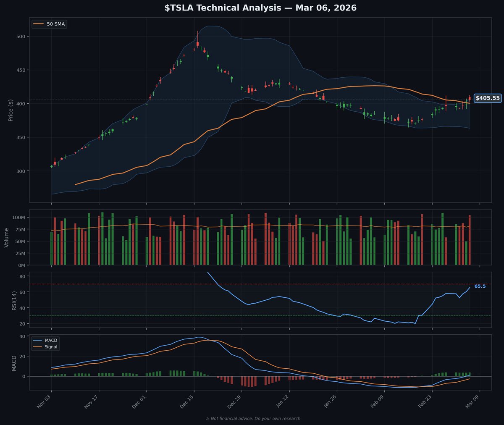Click the Dec 29 date label
Screen dimensions: 504x425
(234, 403)
